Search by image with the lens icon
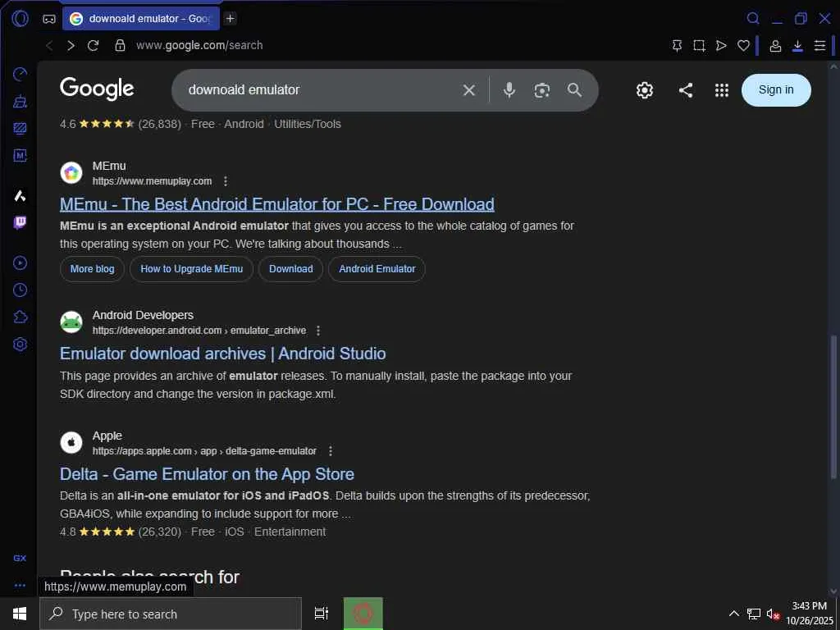The width and height of the screenshot is (840, 630). 541,90
